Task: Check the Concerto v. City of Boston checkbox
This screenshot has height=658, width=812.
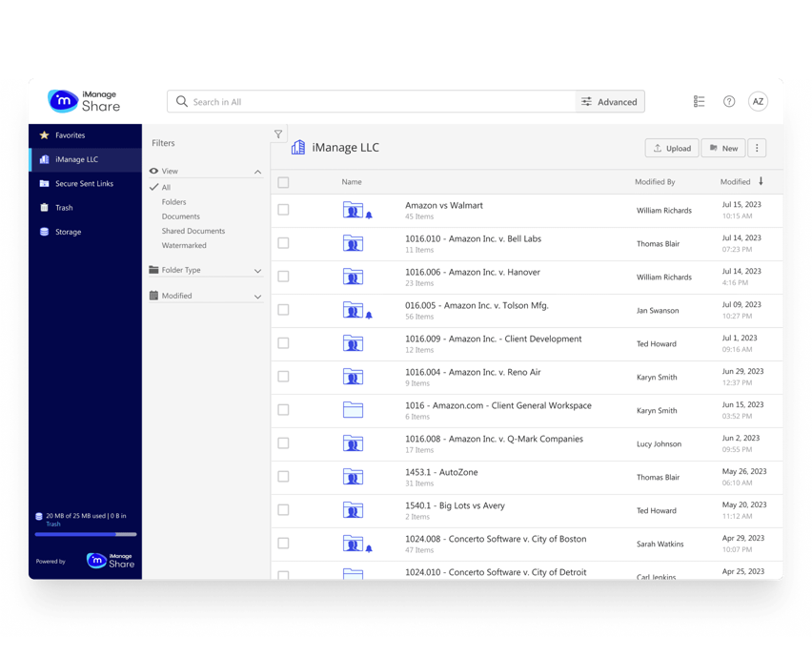Action: (x=283, y=544)
